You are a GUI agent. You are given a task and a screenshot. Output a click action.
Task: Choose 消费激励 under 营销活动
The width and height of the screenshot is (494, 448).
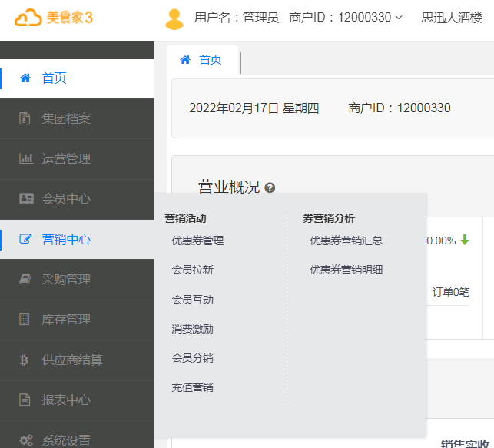tap(192, 329)
